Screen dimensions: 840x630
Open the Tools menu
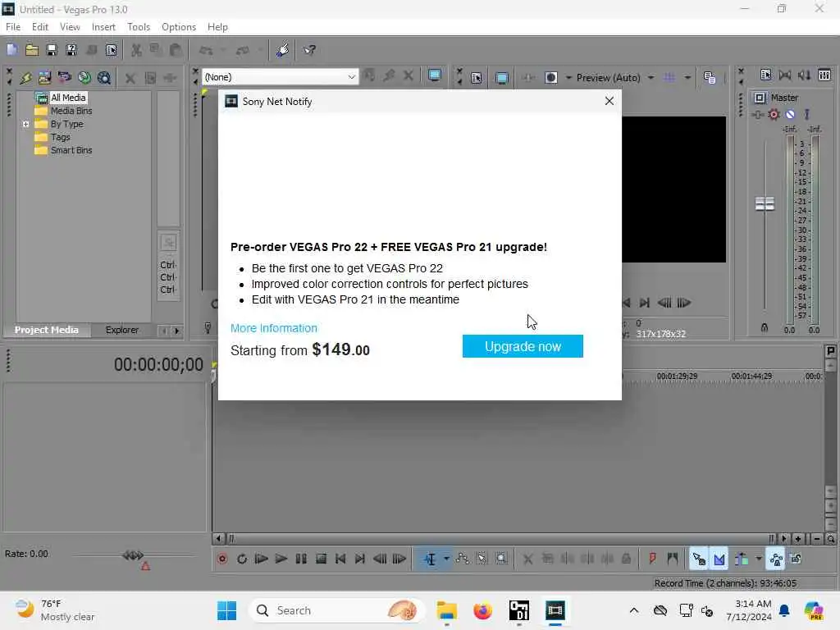(x=138, y=27)
